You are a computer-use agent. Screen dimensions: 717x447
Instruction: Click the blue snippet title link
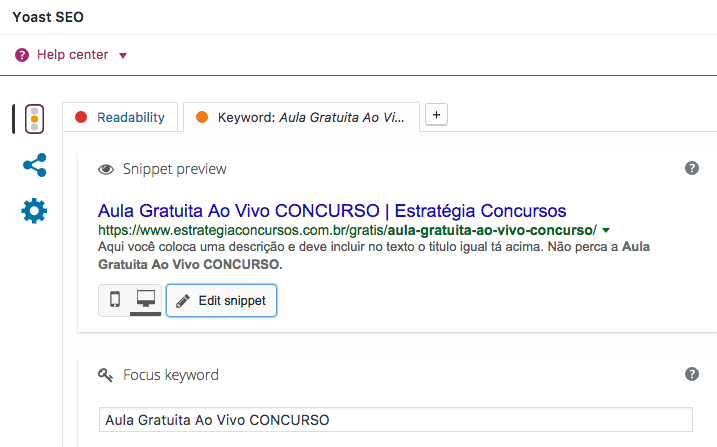(x=332, y=211)
